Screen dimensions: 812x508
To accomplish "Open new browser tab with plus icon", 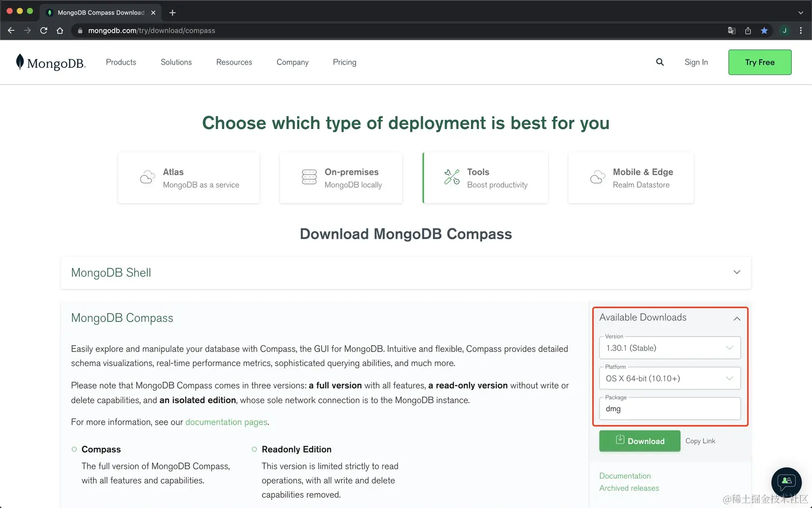I will click(172, 12).
